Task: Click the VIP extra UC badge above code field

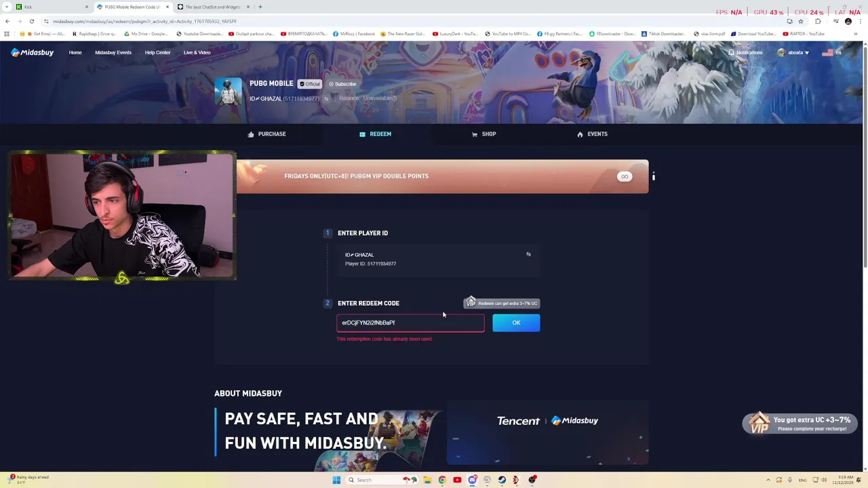Action: [x=501, y=302]
